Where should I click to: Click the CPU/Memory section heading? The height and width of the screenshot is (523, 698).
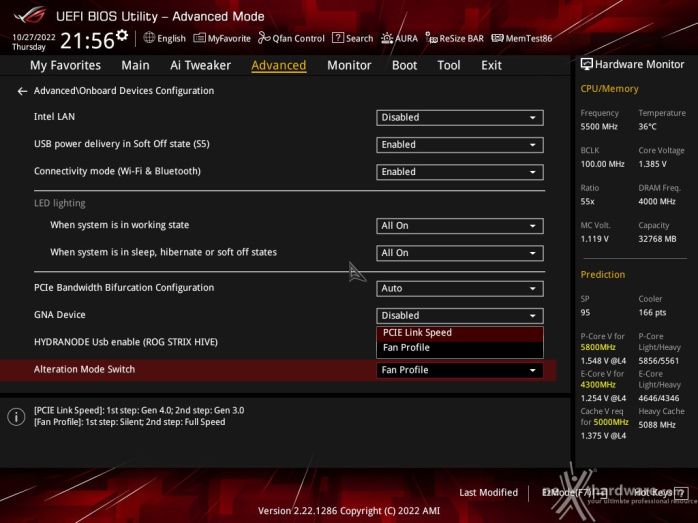[609, 89]
